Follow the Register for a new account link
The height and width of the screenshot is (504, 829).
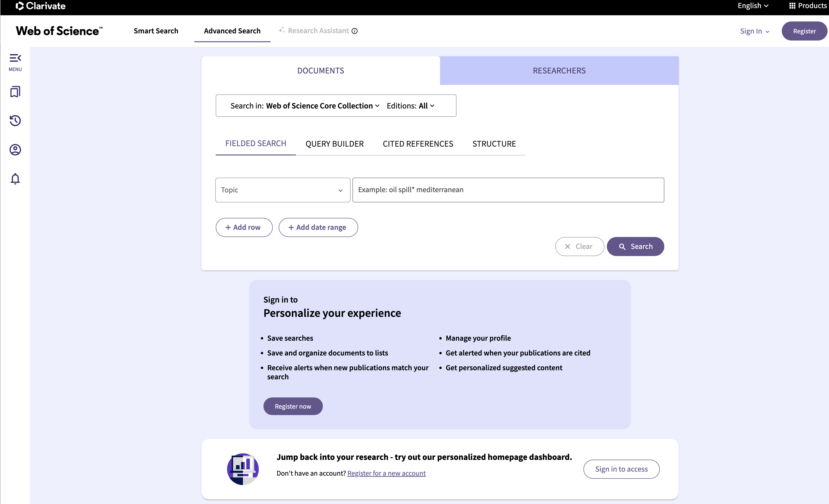pos(386,473)
